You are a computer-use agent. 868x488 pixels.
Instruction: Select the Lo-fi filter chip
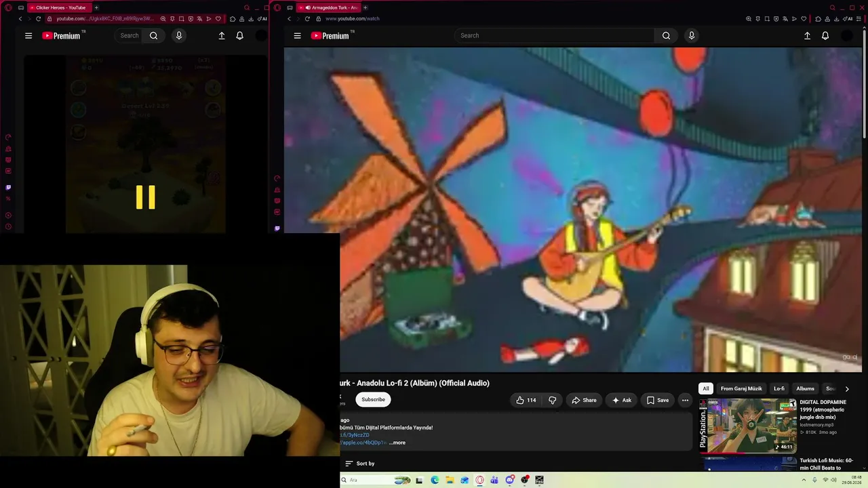(779, 389)
